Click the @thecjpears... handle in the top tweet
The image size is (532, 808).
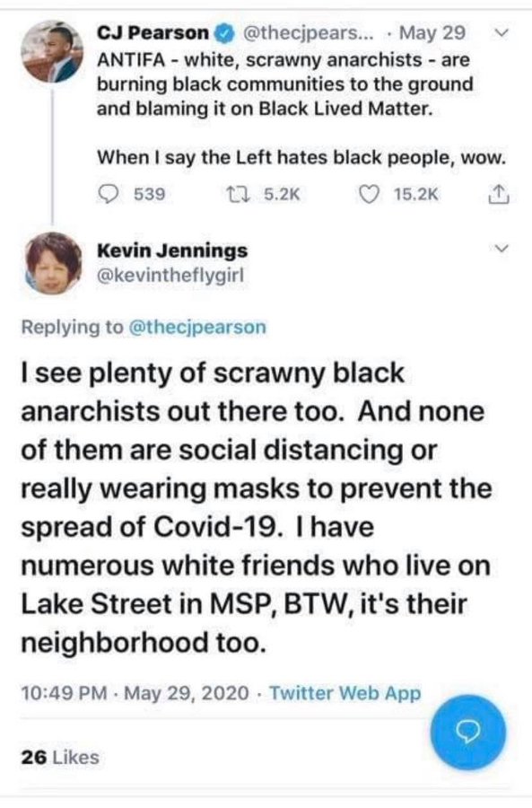(x=302, y=33)
